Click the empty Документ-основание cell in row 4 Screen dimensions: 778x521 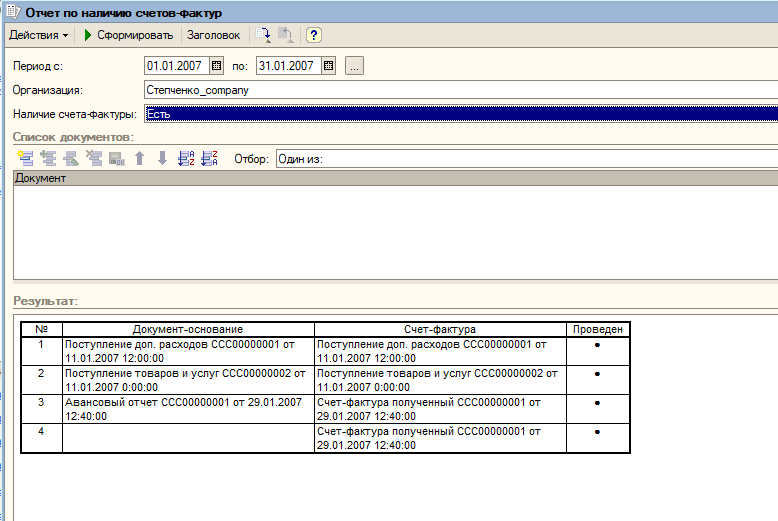(x=188, y=438)
